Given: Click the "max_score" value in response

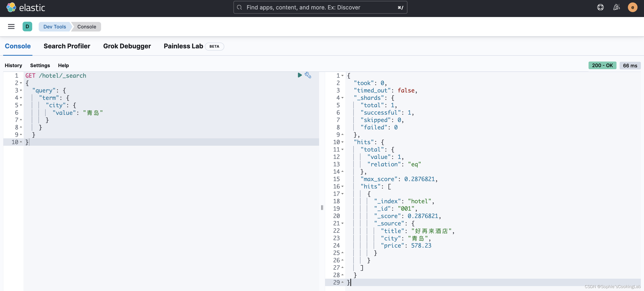Looking at the screenshot, I should click(x=420, y=179).
